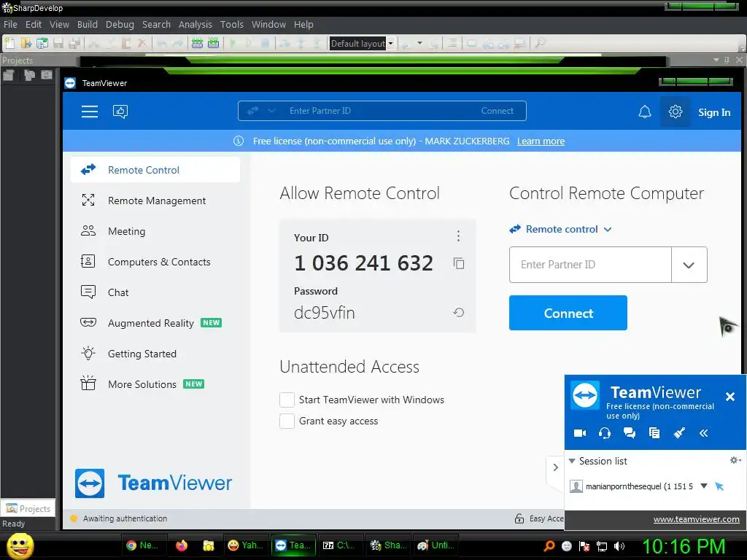This screenshot has height=560, width=747.
Task: Expand the Partner ID history dropdown arrow
Action: 689,265
